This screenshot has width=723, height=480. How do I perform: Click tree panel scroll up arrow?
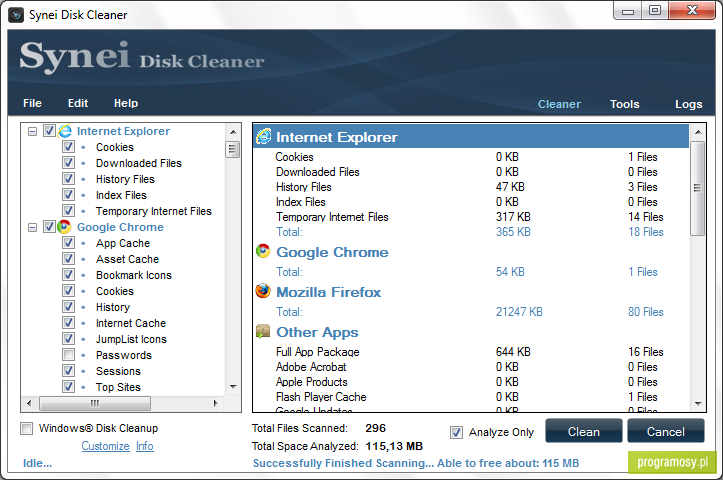pyautogui.click(x=233, y=132)
